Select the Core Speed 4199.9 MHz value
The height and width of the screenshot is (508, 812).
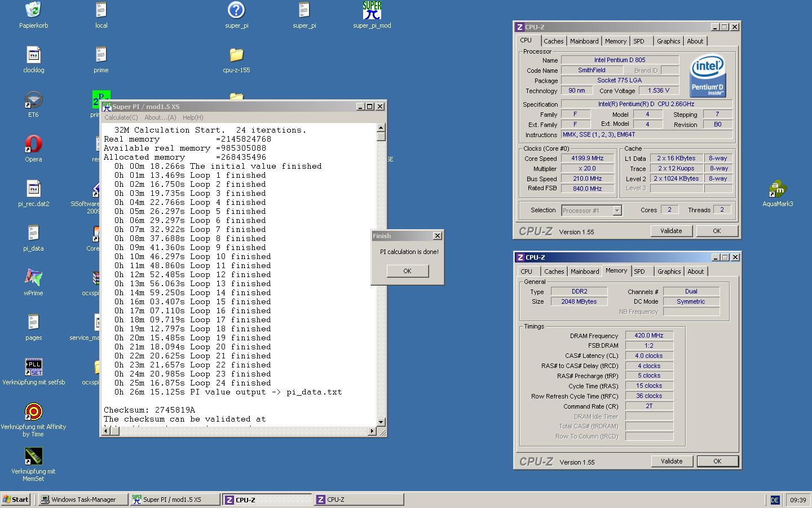click(x=587, y=159)
